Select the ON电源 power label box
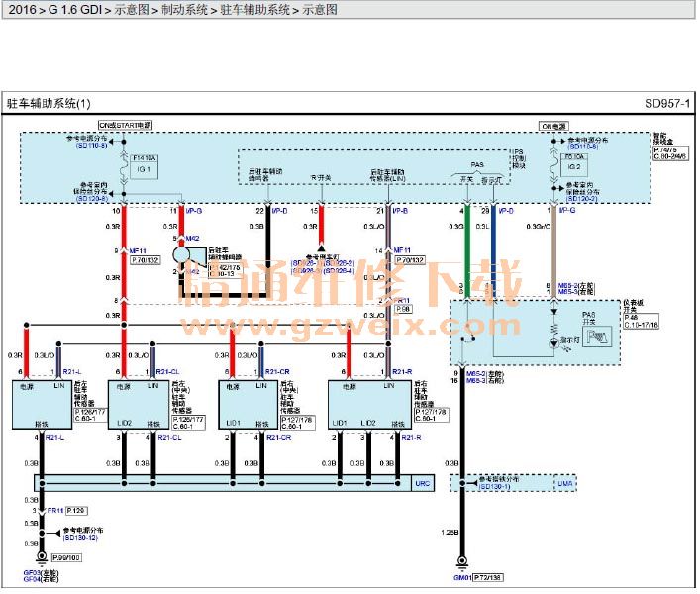Viewport: 700px width, 594px height. [x=554, y=127]
